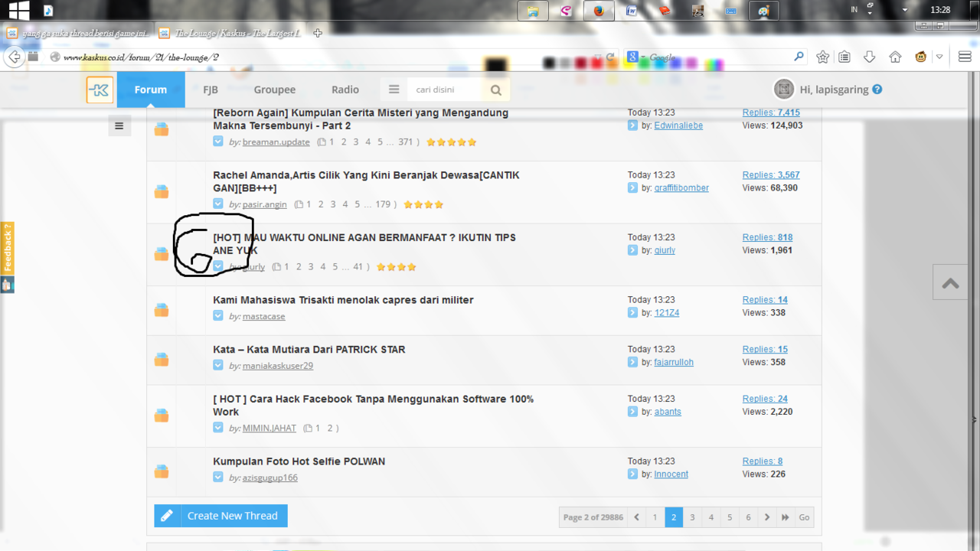The height and width of the screenshot is (551, 980).
Task: Click Replies: 14 link
Action: [765, 300]
